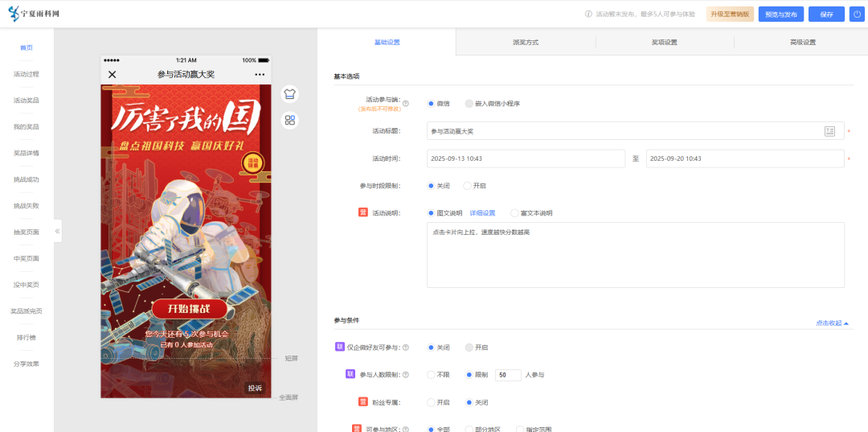Click help icon next to 参与人数限制

coord(406,375)
